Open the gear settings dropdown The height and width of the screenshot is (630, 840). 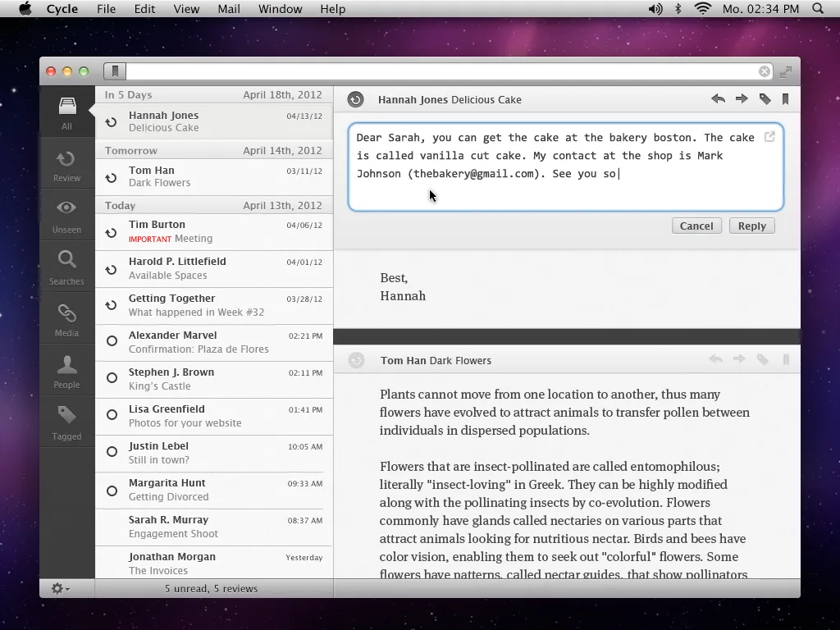(x=61, y=589)
